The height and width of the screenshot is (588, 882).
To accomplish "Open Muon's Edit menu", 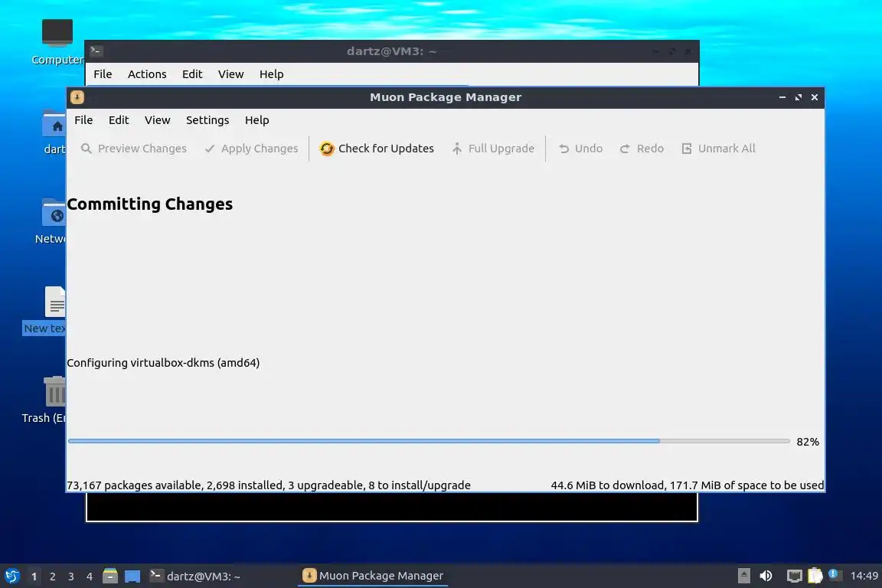I will click(119, 120).
